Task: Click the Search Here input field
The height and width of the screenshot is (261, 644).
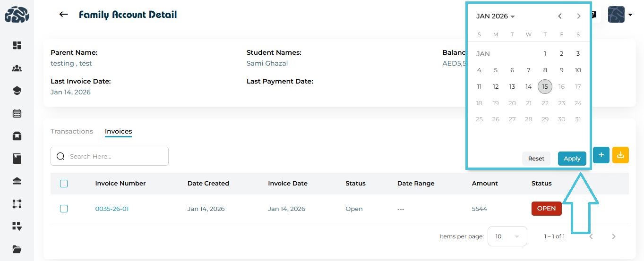Action: pos(116,156)
